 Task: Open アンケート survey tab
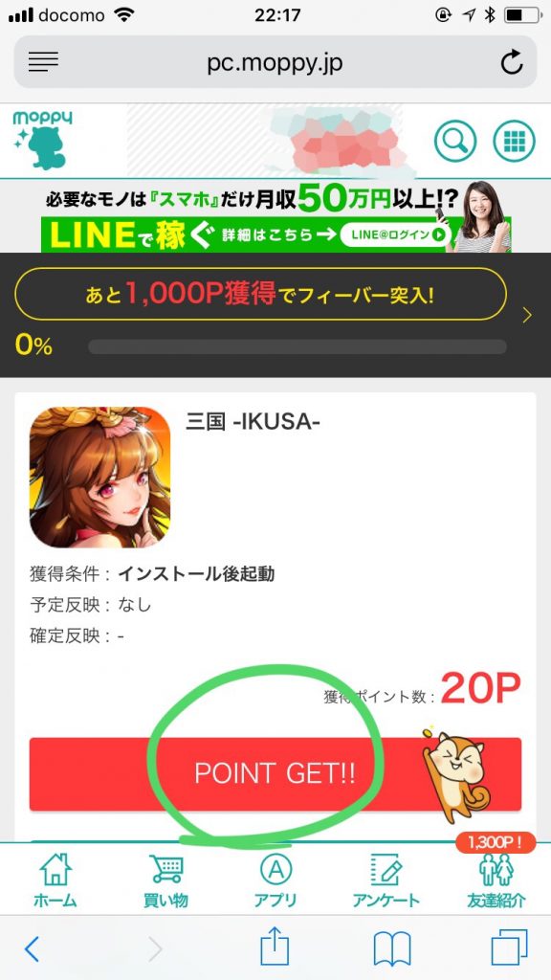click(386, 880)
